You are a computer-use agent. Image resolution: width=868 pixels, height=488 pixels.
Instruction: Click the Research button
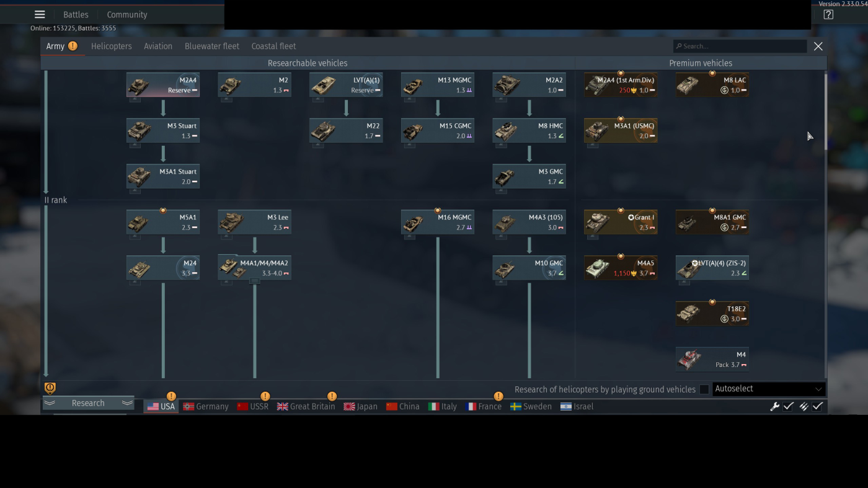[x=88, y=403]
